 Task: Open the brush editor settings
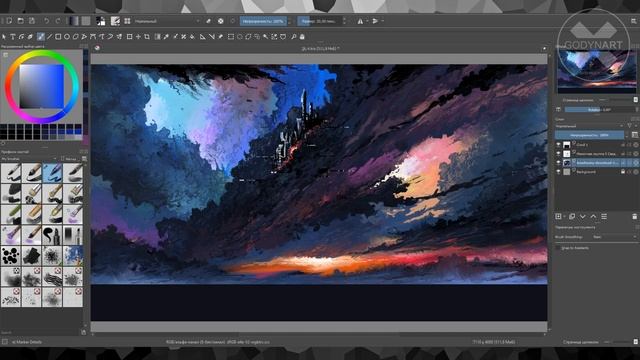[x=115, y=21]
